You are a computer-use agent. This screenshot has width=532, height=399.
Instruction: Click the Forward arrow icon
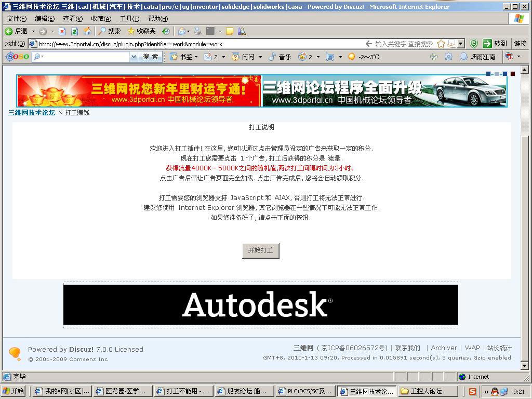tap(43, 31)
